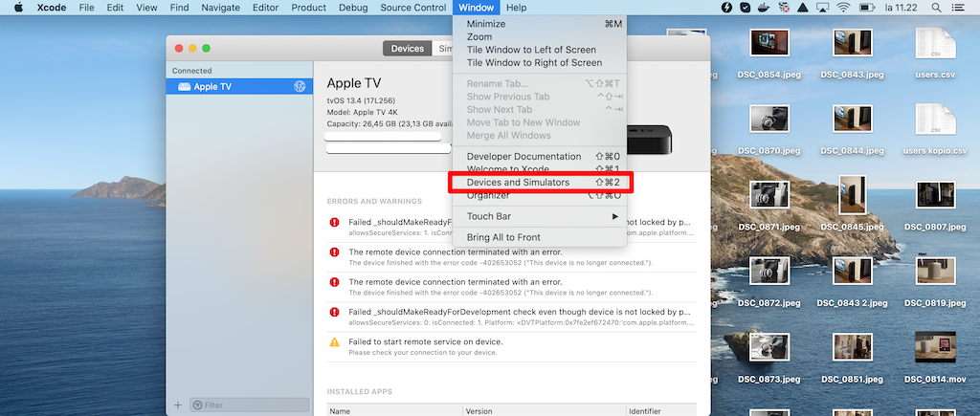The image size is (980, 416).
Task: Select Apple TV in Connected list
Action: point(239,87)
